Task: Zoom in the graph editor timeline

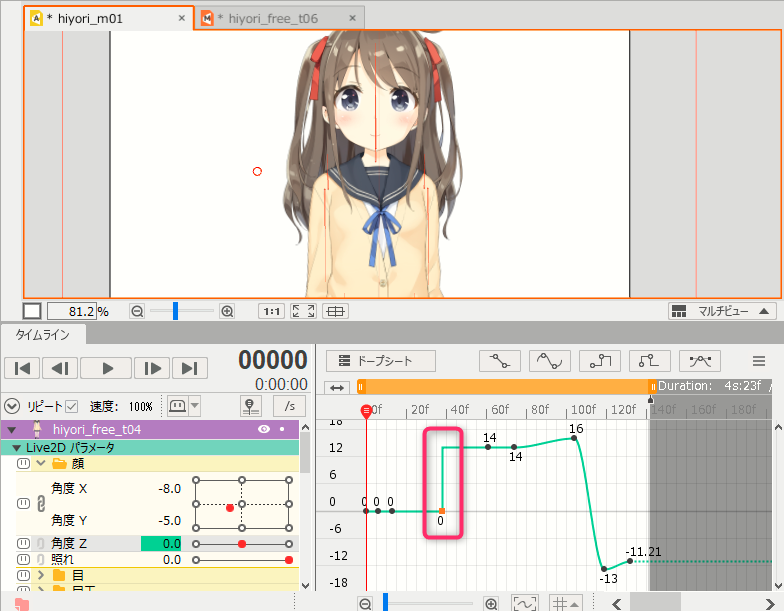Action: [x=491, y=603]
